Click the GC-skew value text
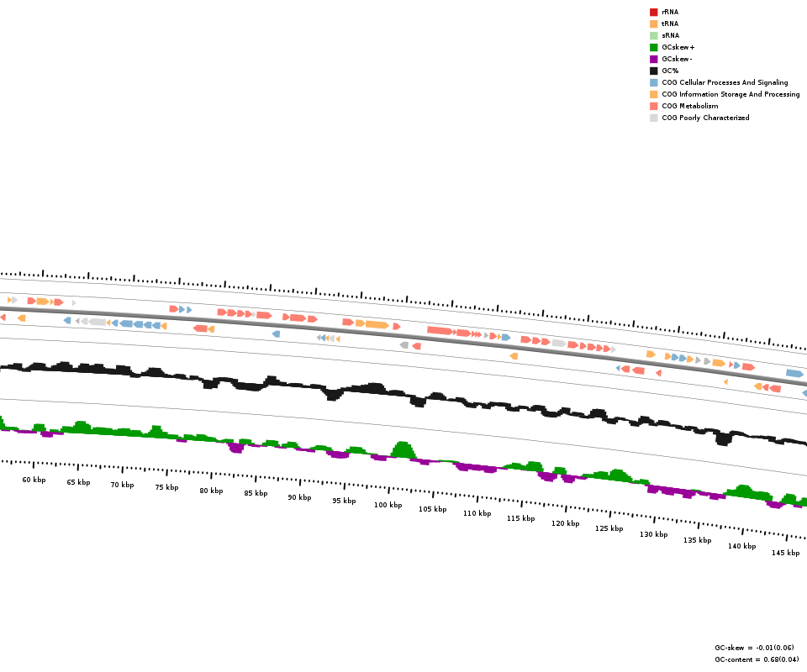 coord(756,648)
